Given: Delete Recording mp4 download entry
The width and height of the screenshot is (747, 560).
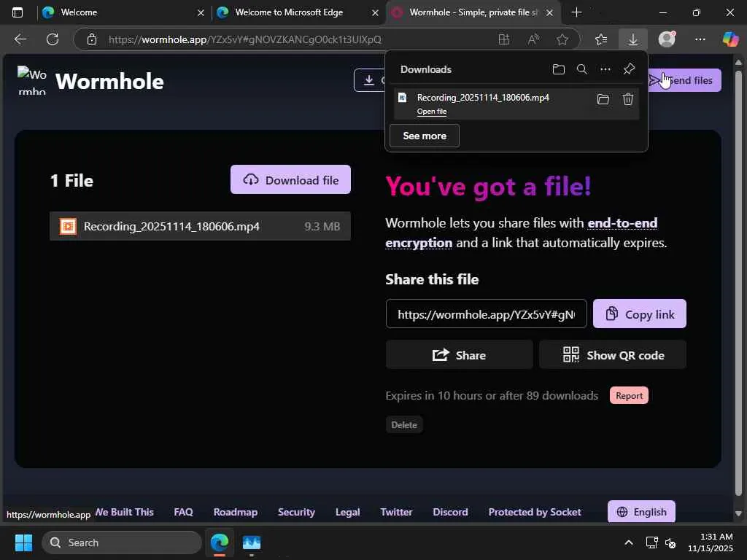Looking at the screenshot, I should click(628, 99).
